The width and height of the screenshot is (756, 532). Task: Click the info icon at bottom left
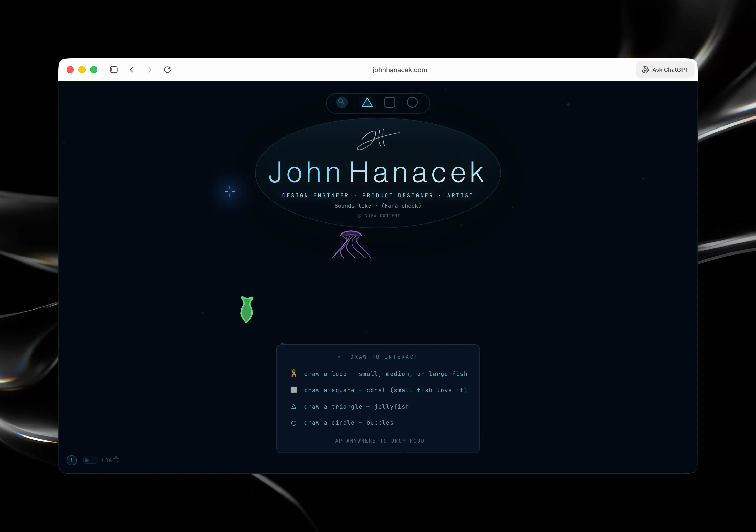coord(72,460)
